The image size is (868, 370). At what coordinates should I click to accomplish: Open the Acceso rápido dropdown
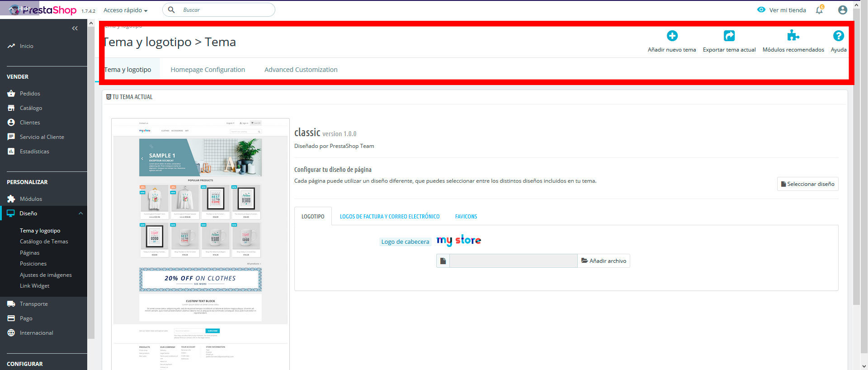pos(125,10)
